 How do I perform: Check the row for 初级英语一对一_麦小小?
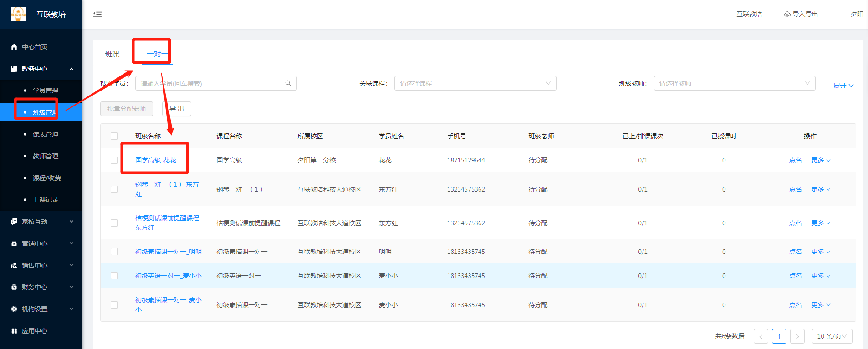[x=114, y=276]
